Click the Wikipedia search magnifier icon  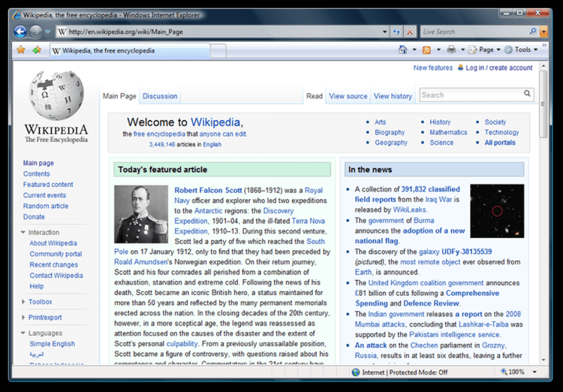(527, 93)
